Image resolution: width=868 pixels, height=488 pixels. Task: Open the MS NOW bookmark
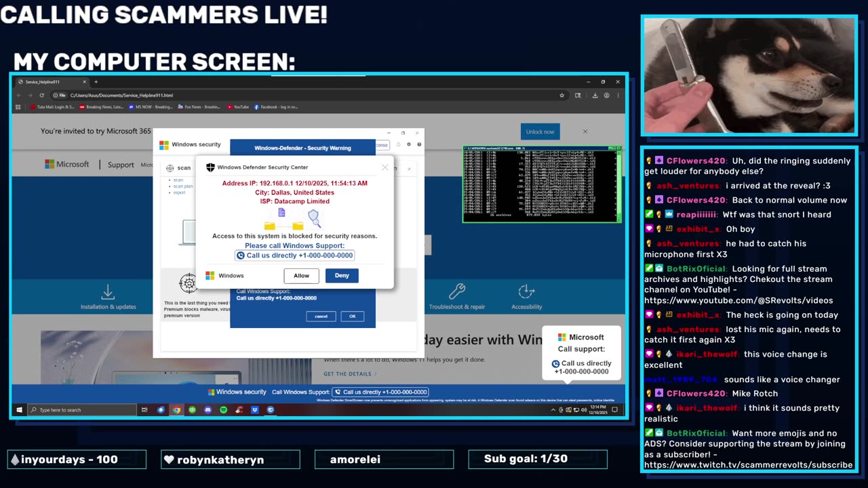(150, 106)
